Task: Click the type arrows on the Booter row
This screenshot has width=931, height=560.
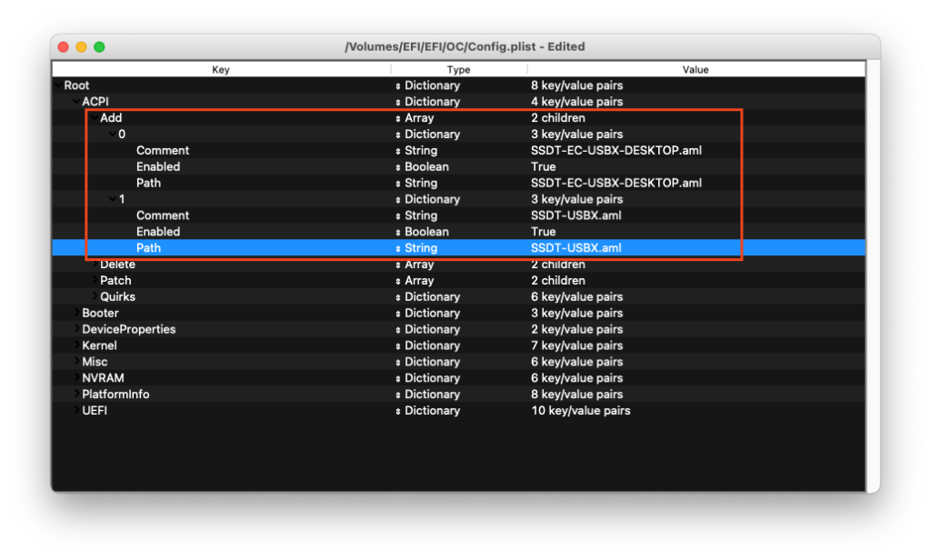Action: click(398, 314)
